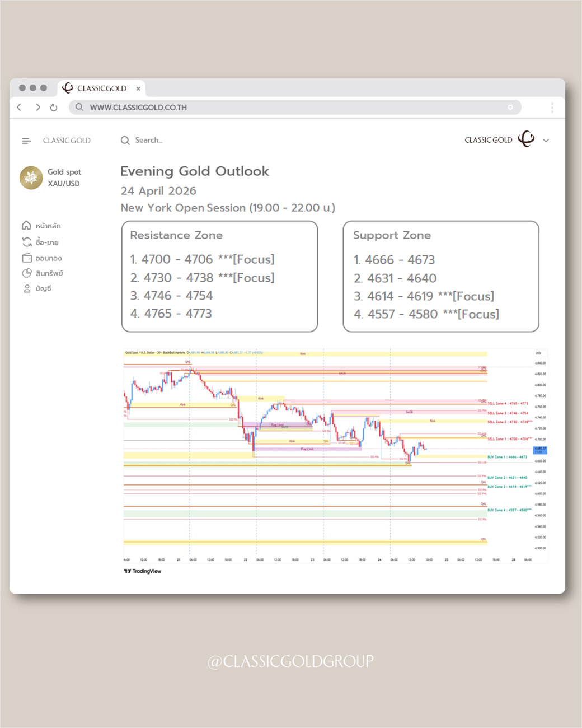Go to หน้าหลัก home menu item

42,226
